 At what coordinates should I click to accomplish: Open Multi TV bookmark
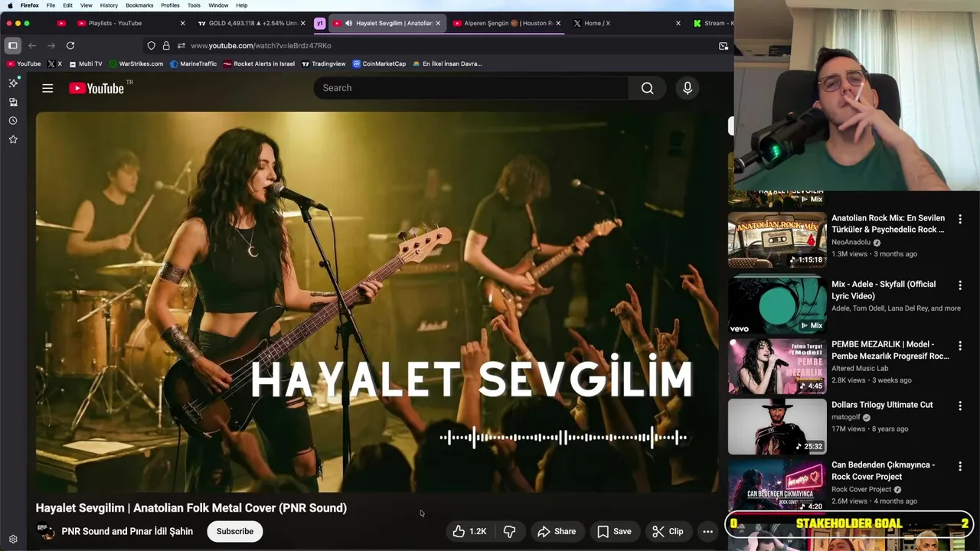click(x=85, y=64)
